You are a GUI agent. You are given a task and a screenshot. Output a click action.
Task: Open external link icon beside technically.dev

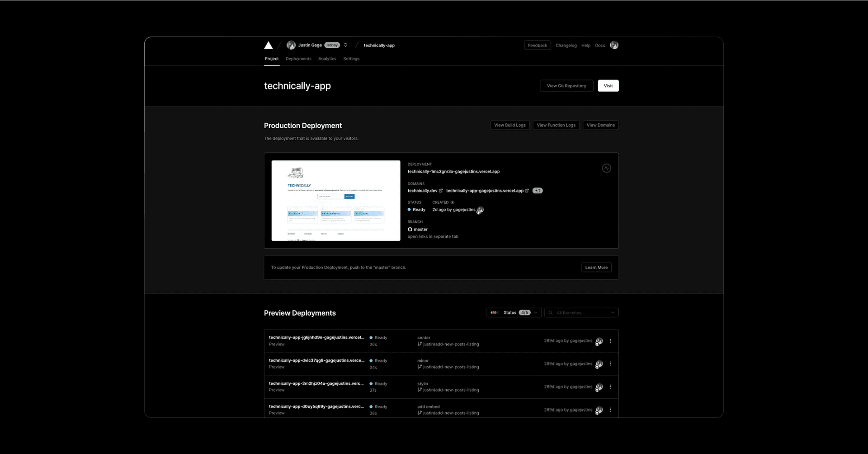point(441,191)
